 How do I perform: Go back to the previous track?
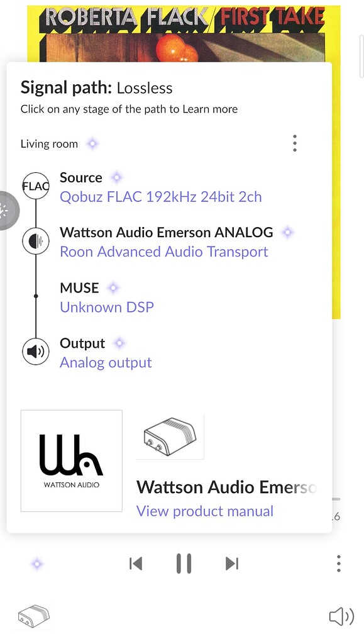pos(136,563)
